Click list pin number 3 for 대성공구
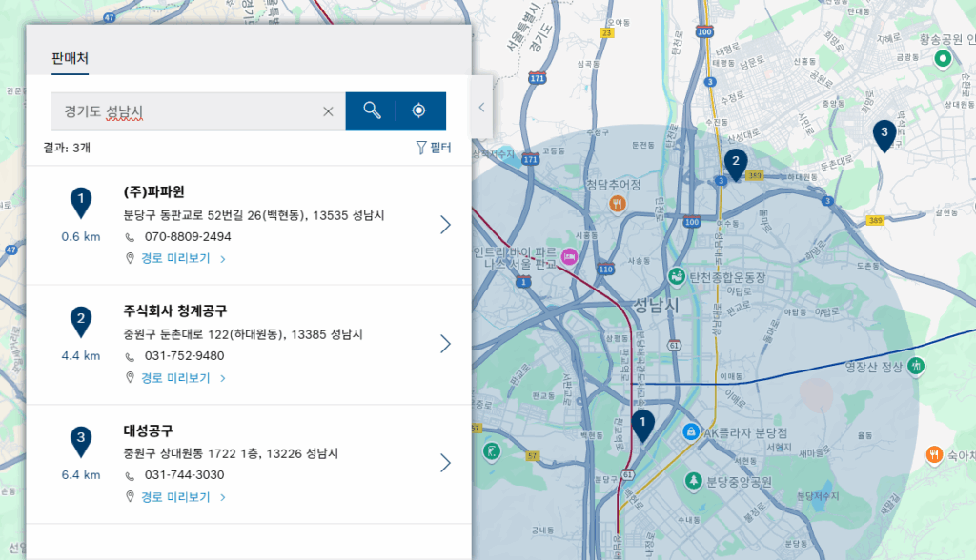976x560 pixels. click(x=80, y=441)
